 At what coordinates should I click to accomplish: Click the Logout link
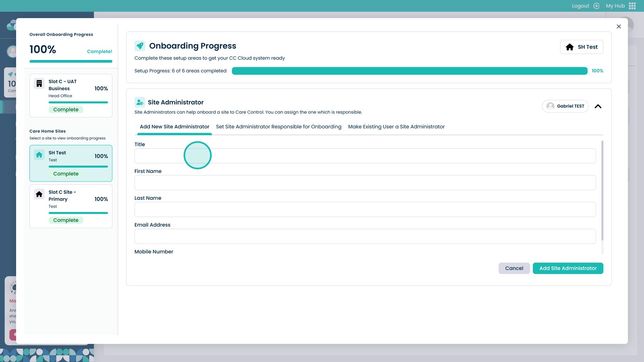coord(580,6)
